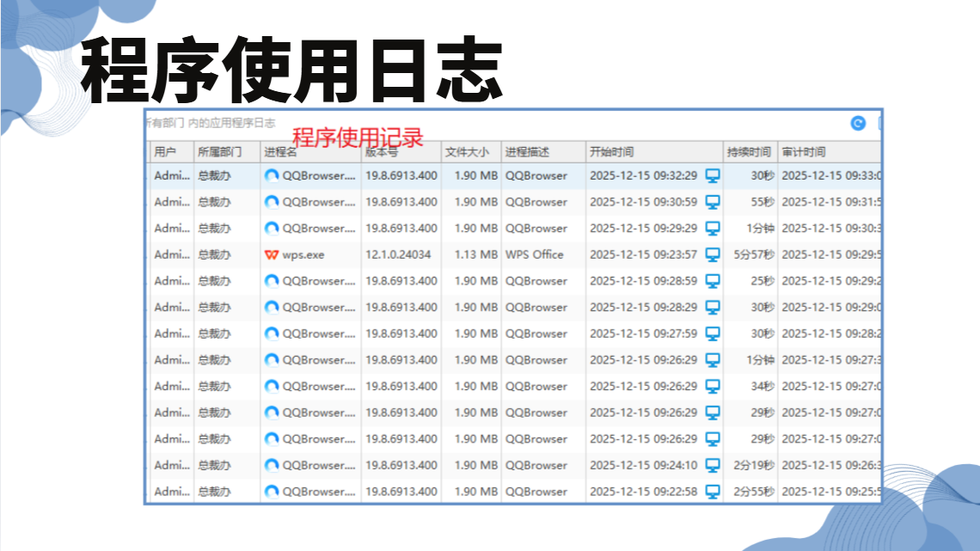Click the Admi... user cell in wps.exe row

172,255
